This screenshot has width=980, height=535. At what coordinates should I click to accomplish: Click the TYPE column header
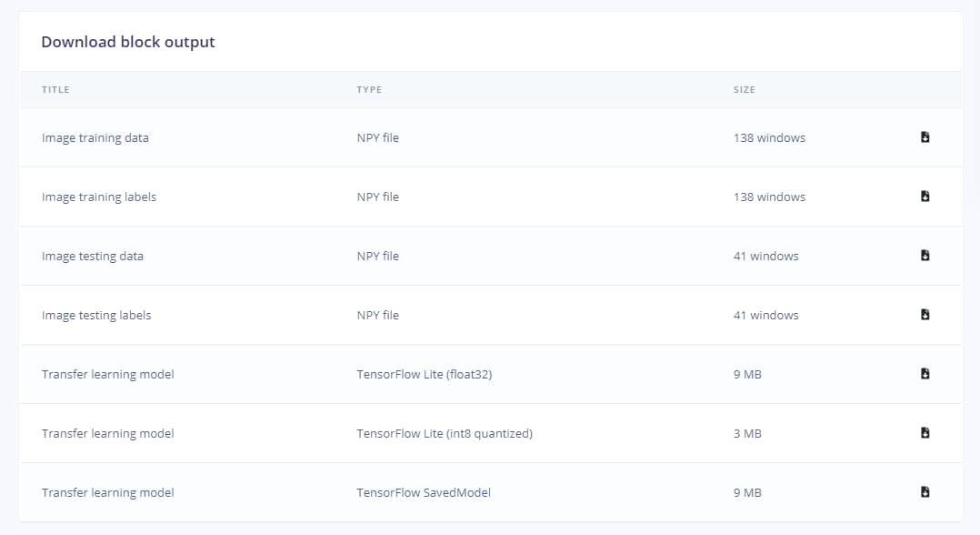pyautogui.click(x=369, y=90)
